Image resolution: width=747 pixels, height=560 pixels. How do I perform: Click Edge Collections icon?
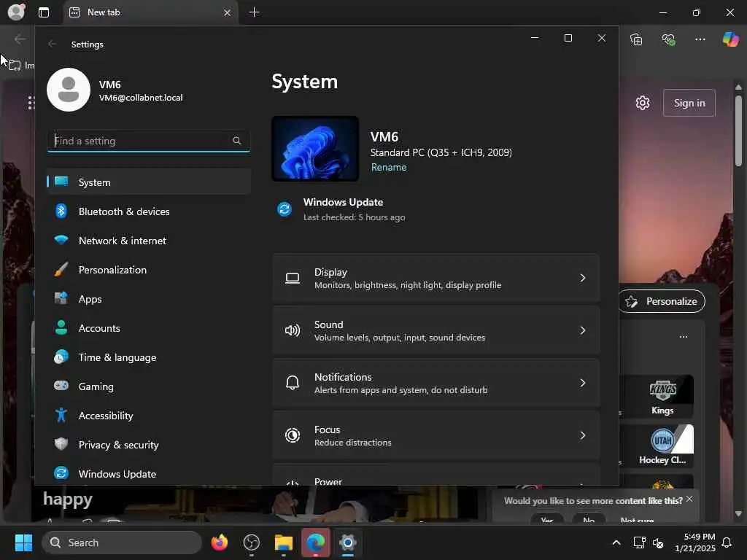636,39
